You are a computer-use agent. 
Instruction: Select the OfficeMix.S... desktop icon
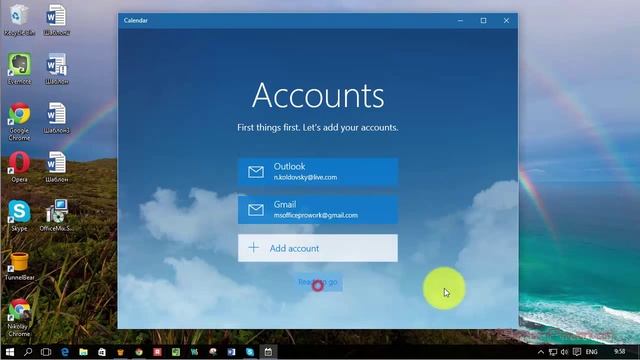point(56,216)
